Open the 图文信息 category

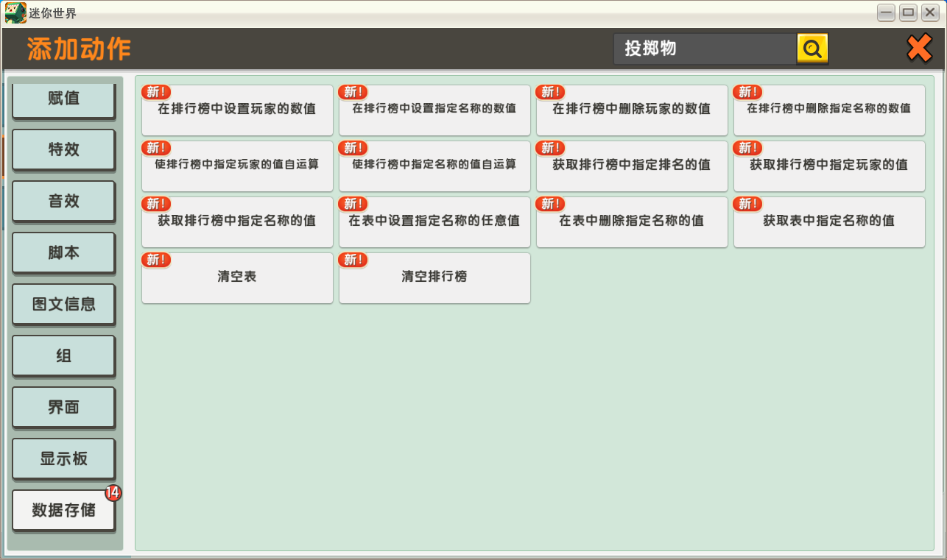point(63,304)
